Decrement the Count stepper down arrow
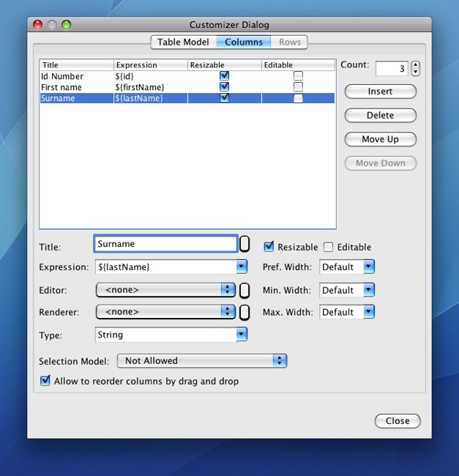Viewport: 459px width, 476px height. [415, 72]
